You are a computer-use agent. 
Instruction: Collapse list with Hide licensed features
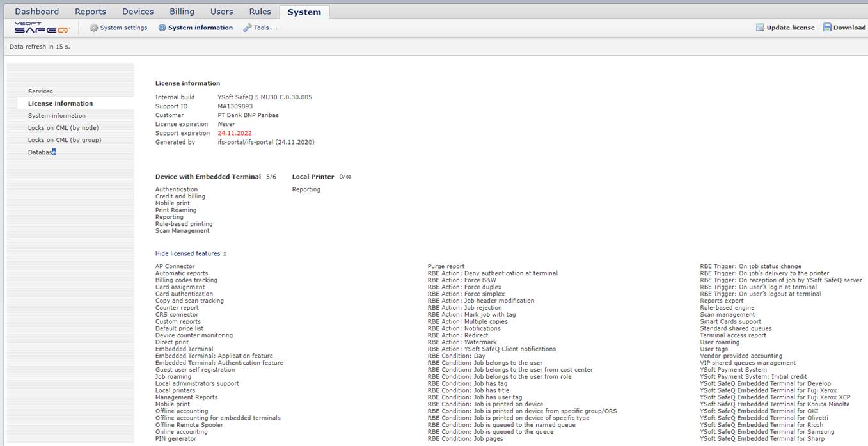[191, 254]
